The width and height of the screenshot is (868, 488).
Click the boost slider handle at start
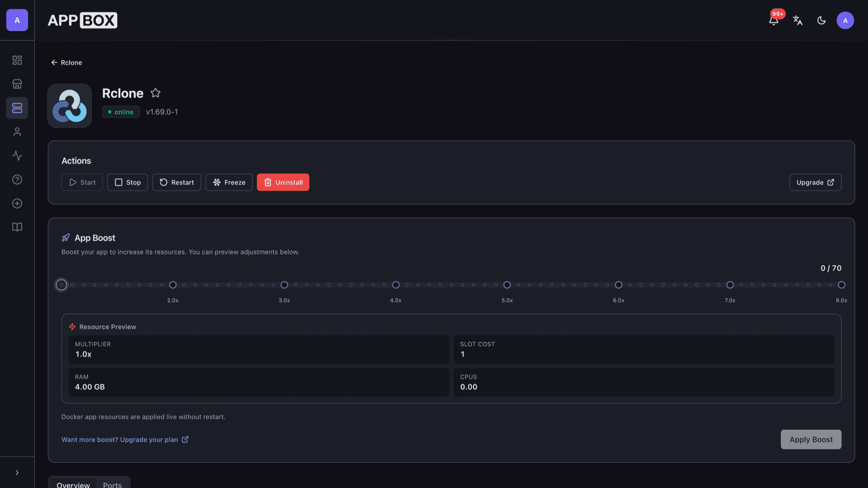tap(61, 285)
